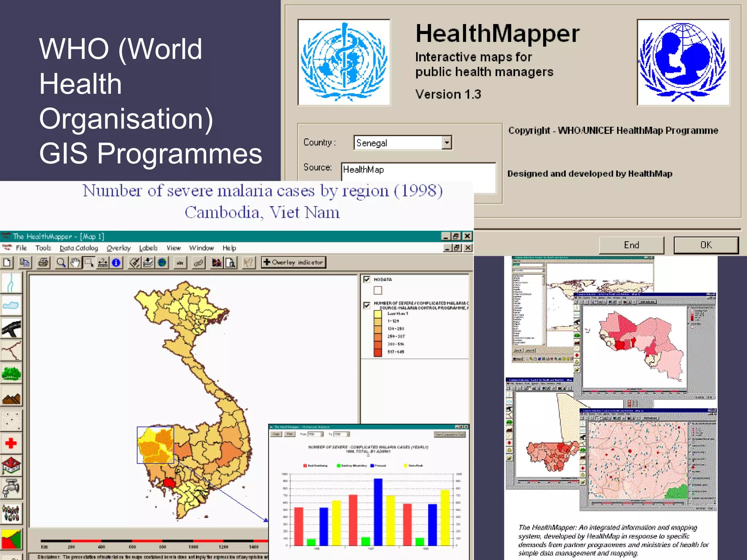
Task: Toggle the main roads layer icon
Action: point(11,328)
